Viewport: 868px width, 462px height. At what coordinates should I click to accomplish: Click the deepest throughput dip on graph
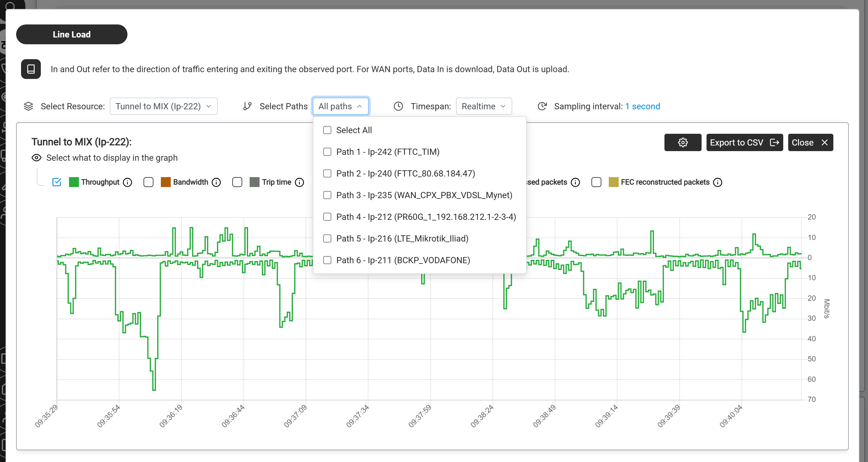154,390
